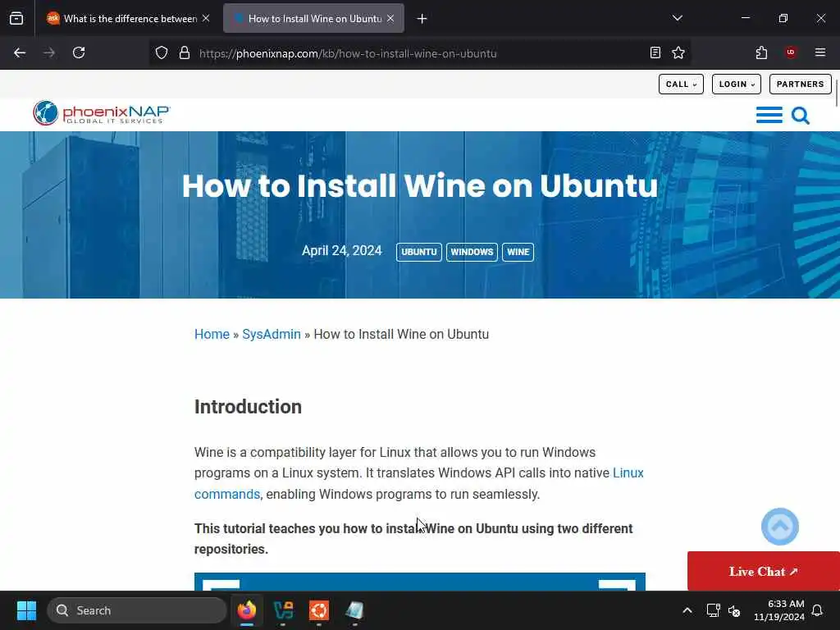Viewport: 840px width, 630px height.
Task: Click the scroll-to-top circular arrow button
Action: pyautogui.click(x=779, y=527)
